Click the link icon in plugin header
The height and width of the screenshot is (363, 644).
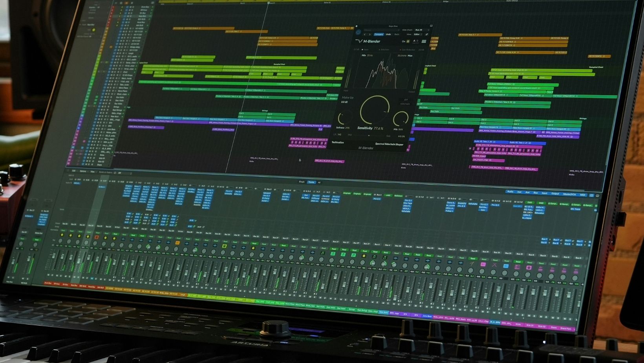(426, 35)
